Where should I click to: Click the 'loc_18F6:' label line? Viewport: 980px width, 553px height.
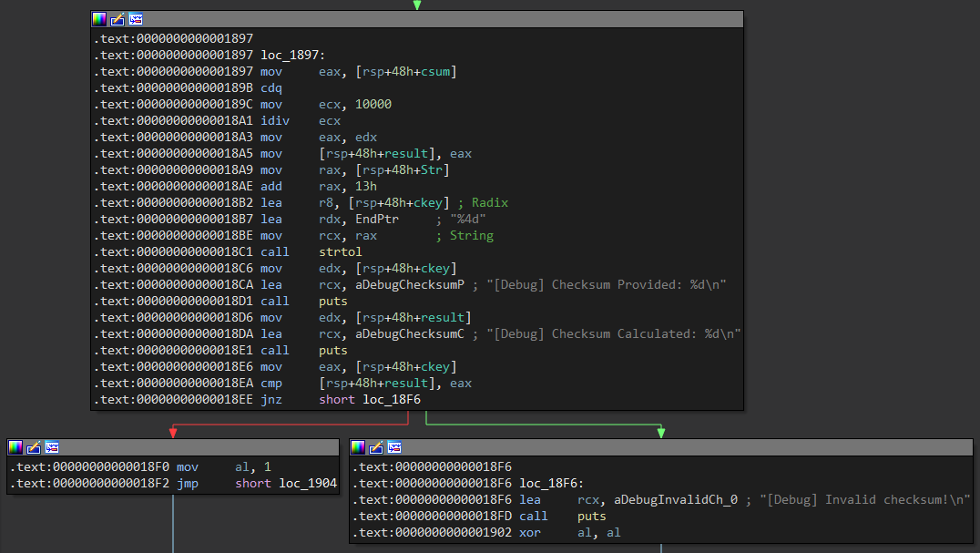click(x=551, y=483)
